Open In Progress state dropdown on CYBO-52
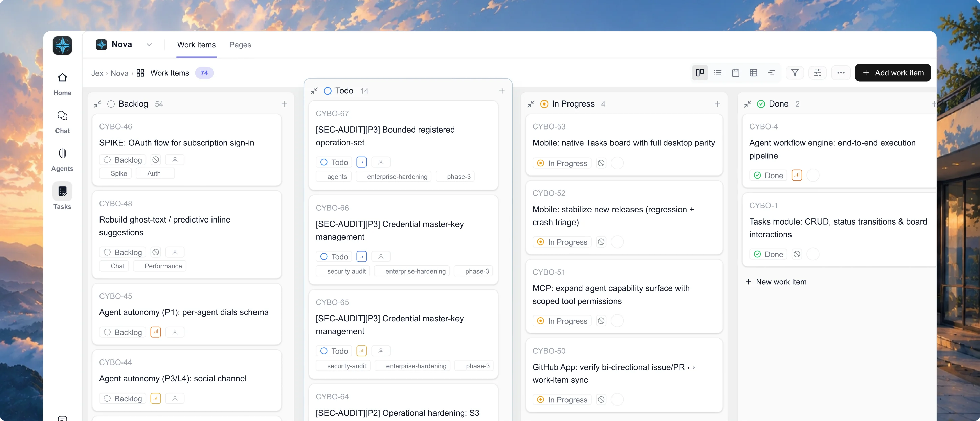 coord(562,242)
